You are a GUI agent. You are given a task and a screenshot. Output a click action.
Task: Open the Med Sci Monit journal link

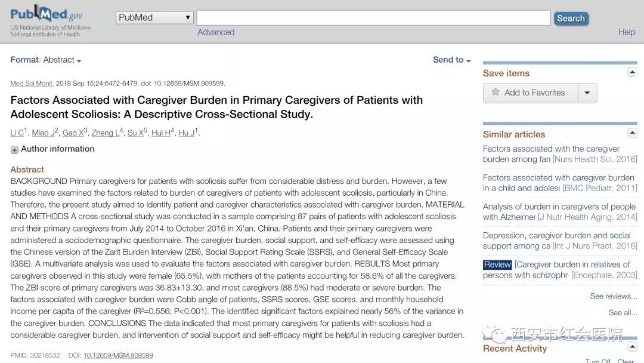pyautogui.click(x=32, y=84)
